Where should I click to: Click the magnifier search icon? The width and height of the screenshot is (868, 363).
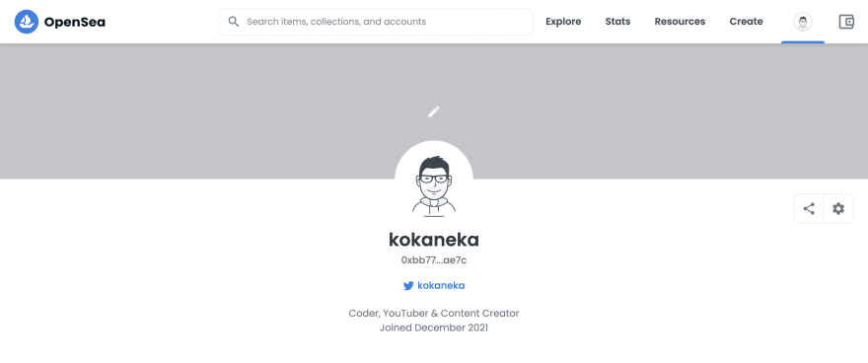click(234, 22)
